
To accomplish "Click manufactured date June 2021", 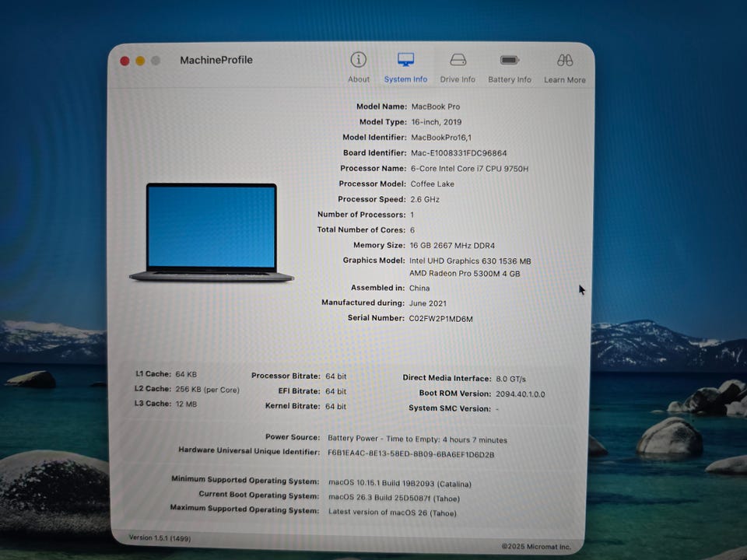I will [x=428, y=303].
